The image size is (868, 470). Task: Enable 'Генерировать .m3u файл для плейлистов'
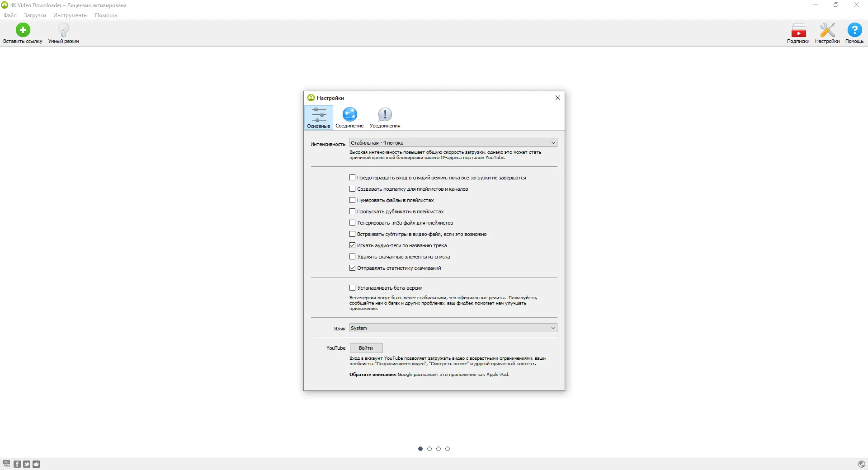tap(353, 223)
